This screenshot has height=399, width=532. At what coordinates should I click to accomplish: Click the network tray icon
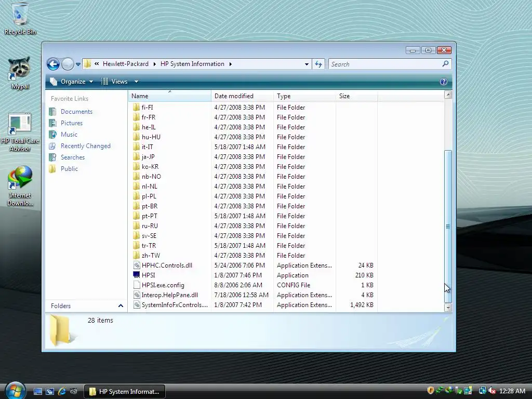[482, 391]
